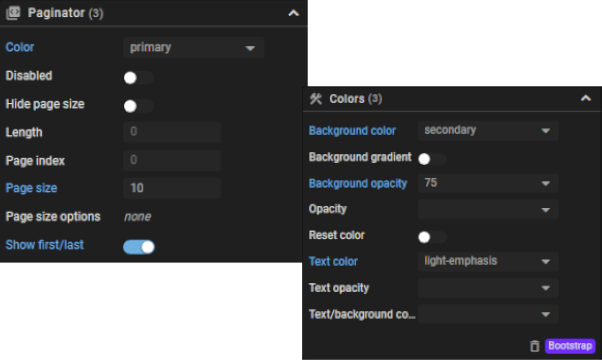Click the Colors tools icon
602x360 pixels.
pyautogui.click(x=316, y=99)
